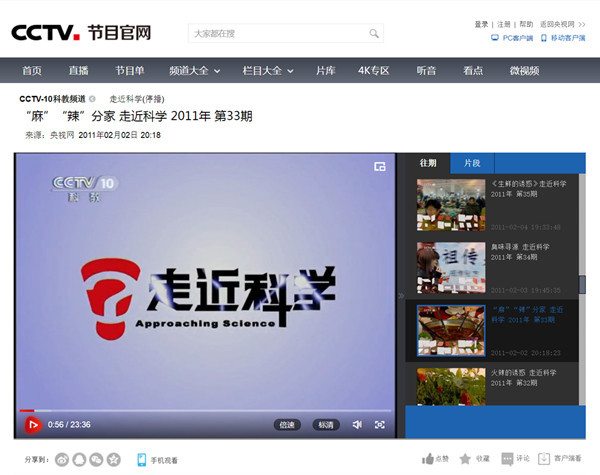This screenshot has width=600, height=475.
Task: Enter fullscreen mode in the video player
Action: coord(379,424)
